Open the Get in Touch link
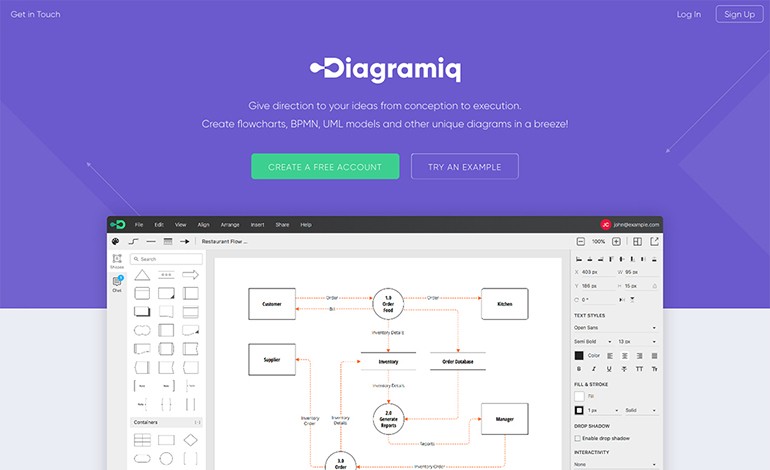The image size is (770, 470). [x=35, y=14]
